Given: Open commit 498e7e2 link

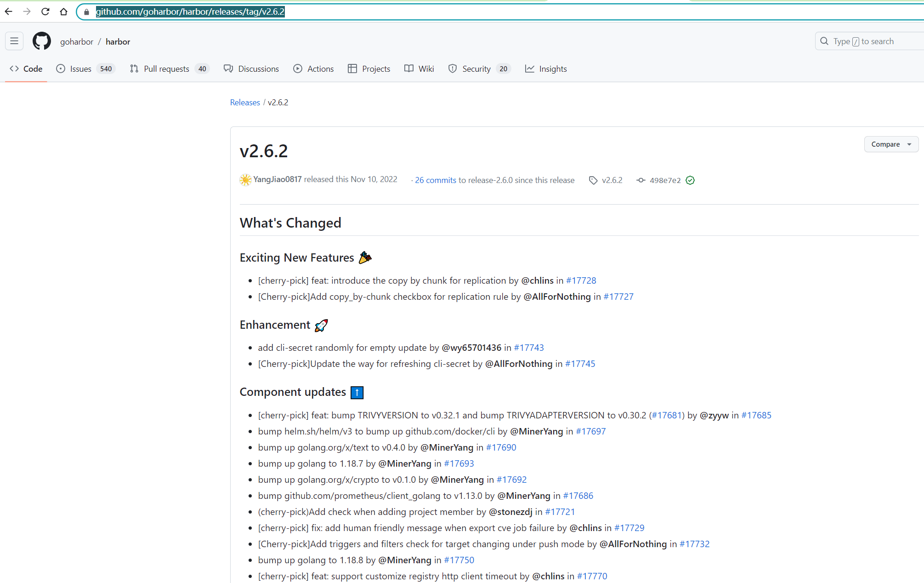Looking at the screenshot, I should [x=665, y=180].
